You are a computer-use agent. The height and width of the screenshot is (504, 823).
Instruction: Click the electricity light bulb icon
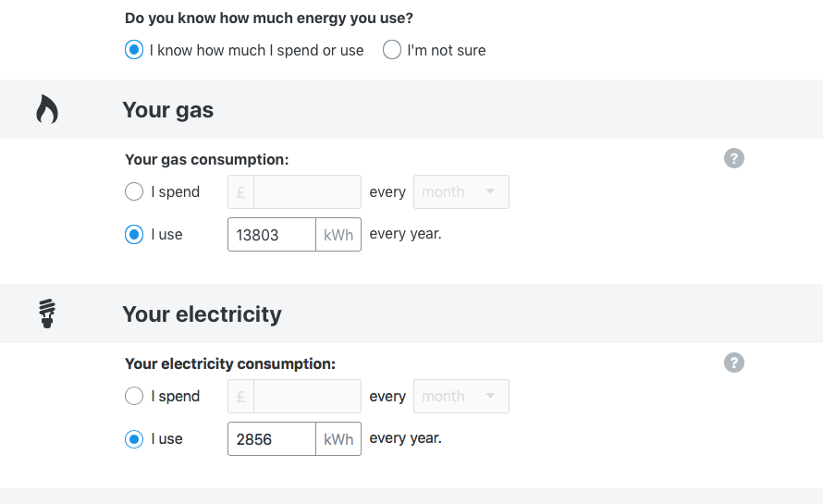(x=47, y=313)
